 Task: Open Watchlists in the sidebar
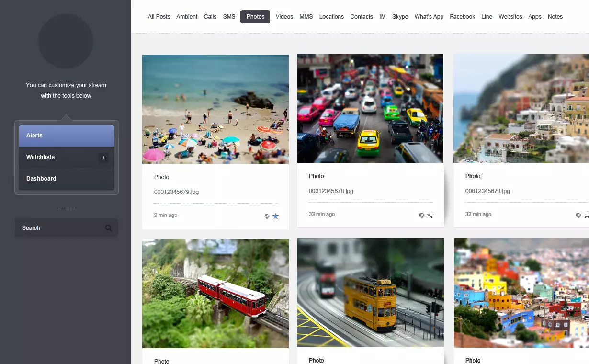pyautogui.click(x=67, y=158)
